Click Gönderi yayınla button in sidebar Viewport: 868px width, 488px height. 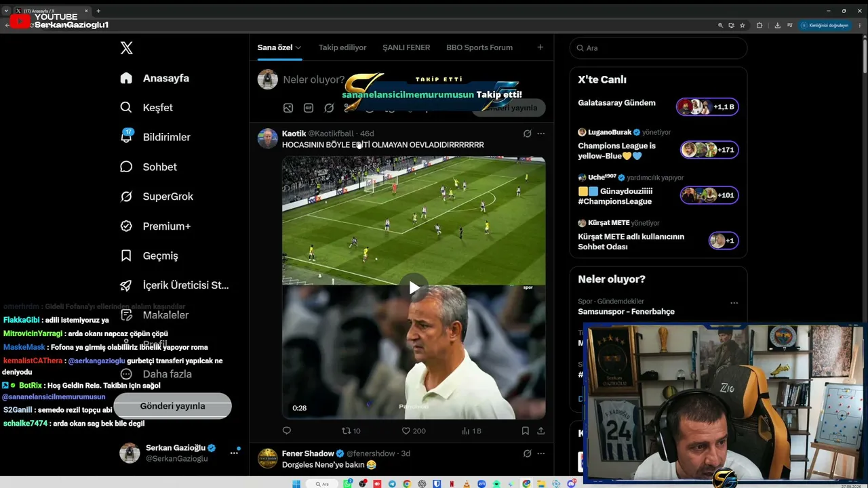[172, 406]
